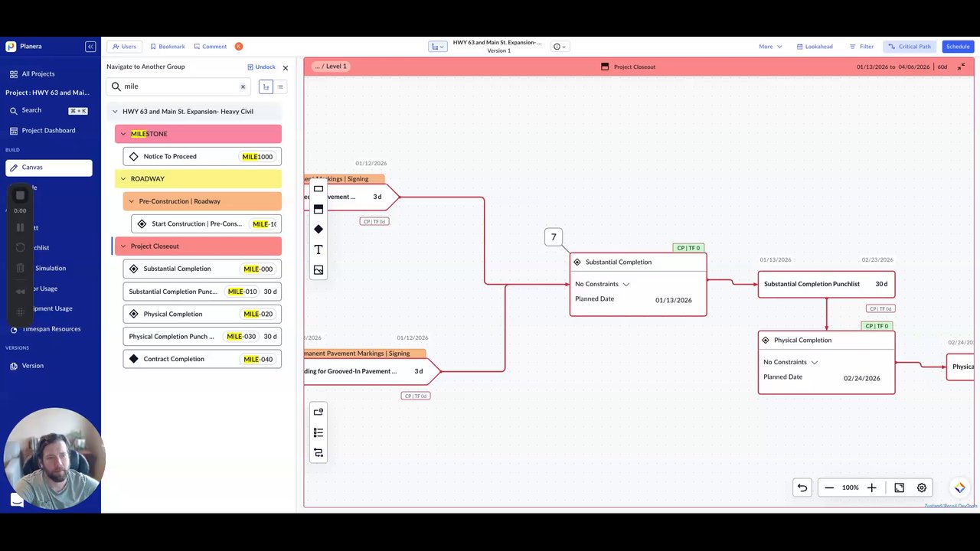
Task: Zoom in the canvas
Action: point(871,487)
